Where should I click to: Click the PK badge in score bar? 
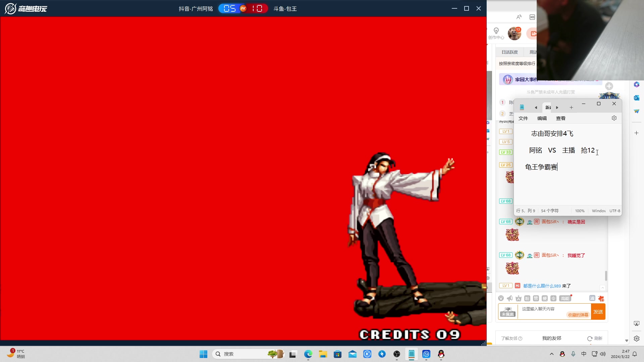click(243, 8)
